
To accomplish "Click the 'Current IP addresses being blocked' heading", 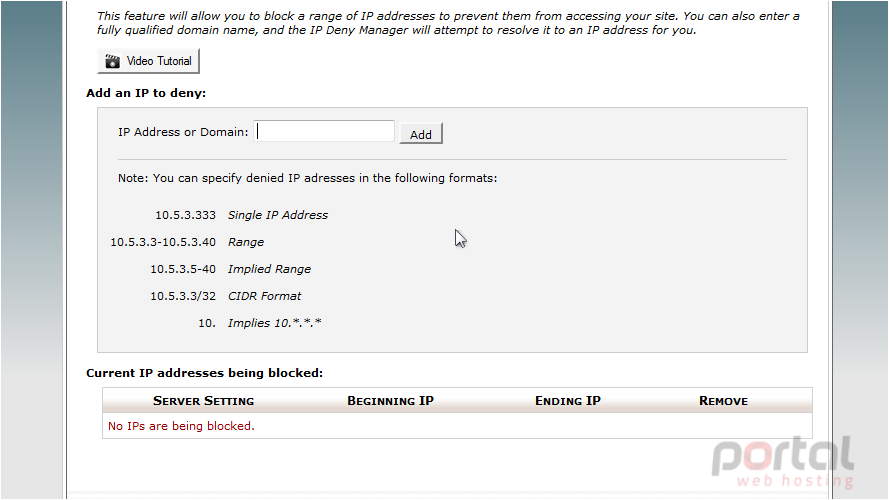I will (205, 373).
